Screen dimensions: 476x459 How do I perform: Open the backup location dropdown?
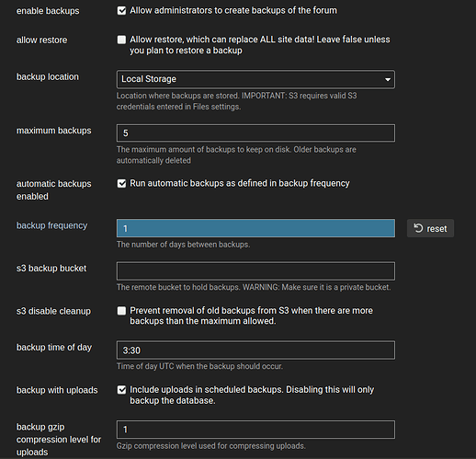[x=255, y=79]
